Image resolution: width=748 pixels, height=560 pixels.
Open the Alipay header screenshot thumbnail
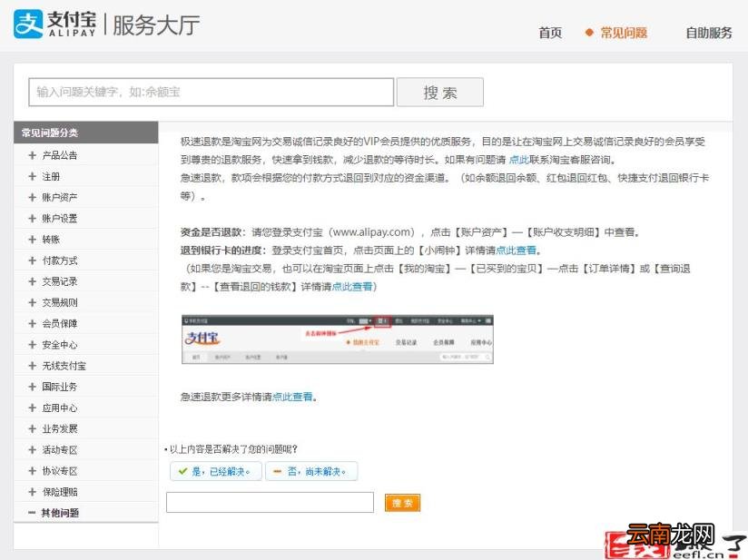[x=338, y=339]
